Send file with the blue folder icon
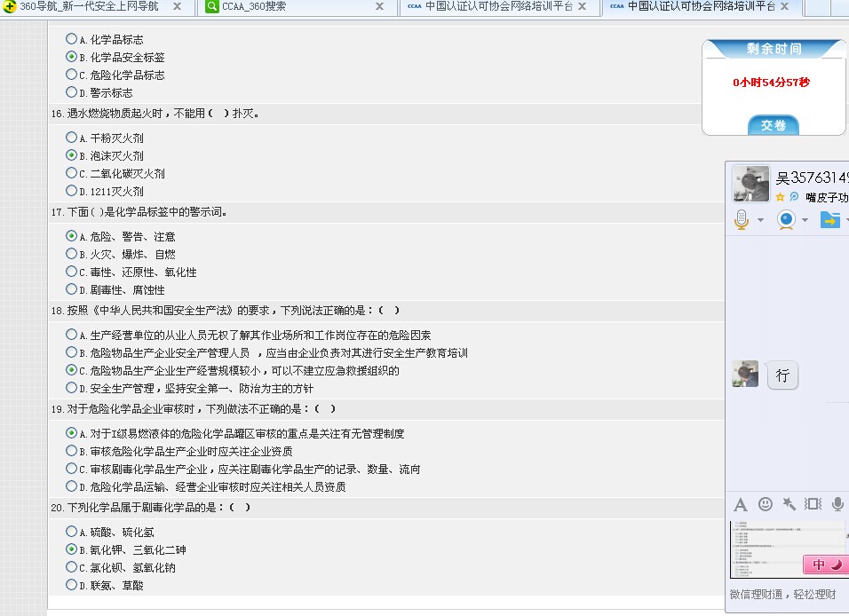Viewport: 849px width, 616px height. pos(830,220)
